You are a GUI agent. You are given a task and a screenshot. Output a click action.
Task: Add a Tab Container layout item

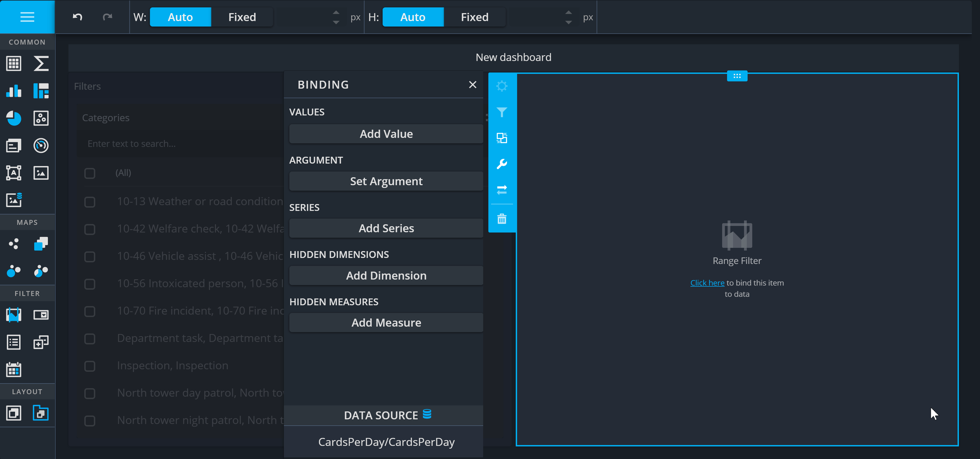pyautogui.click(x=41, y=413)
